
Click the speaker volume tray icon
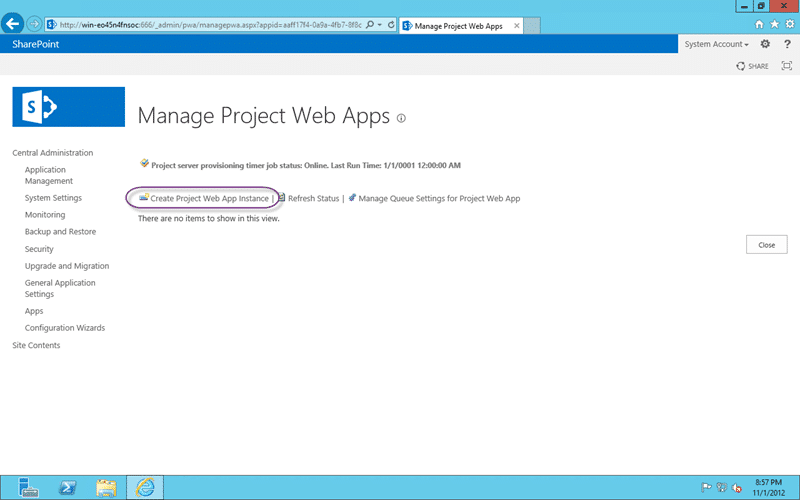pos(737,488)
